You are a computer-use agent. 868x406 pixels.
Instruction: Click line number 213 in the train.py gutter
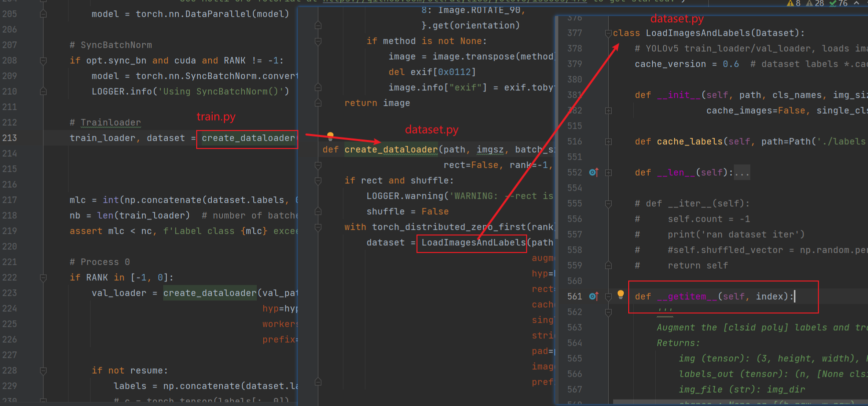click(10, 138)
